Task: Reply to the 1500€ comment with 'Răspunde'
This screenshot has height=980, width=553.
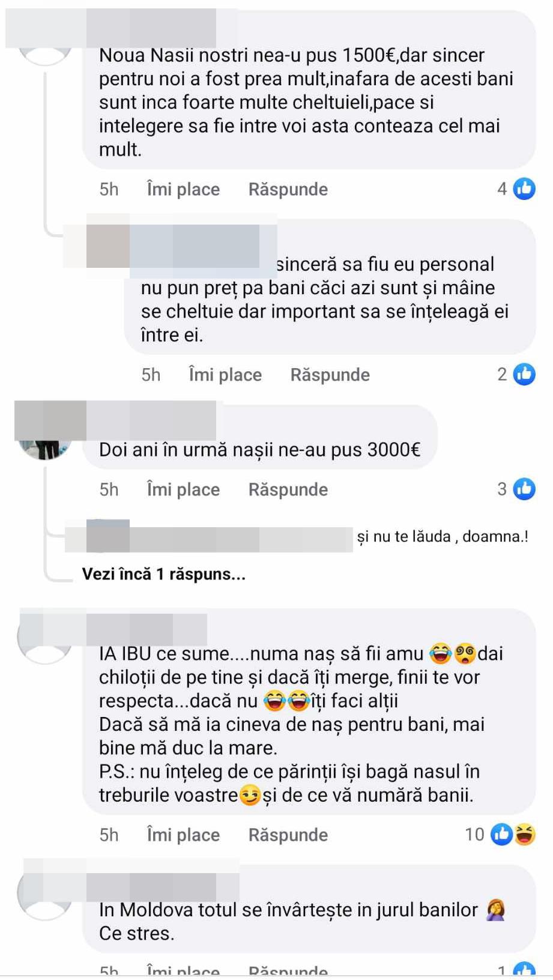Action: coord(288,190)
